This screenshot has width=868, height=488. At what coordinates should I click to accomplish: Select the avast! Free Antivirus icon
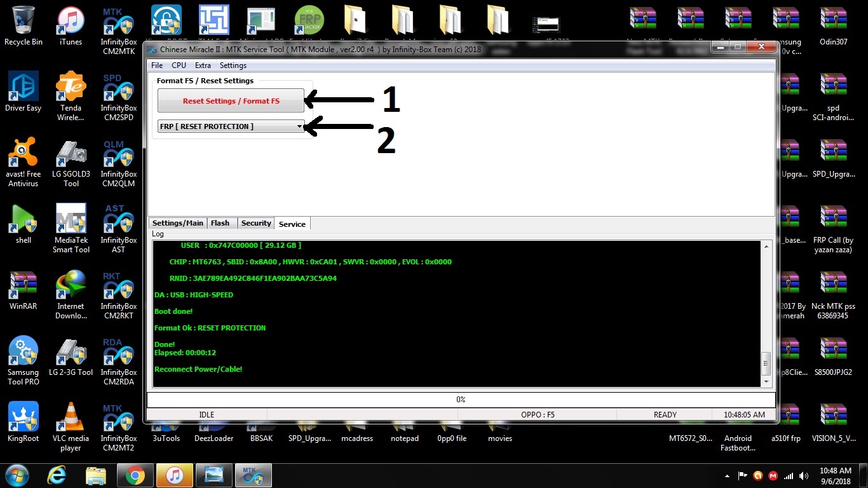tap(24, 163)
